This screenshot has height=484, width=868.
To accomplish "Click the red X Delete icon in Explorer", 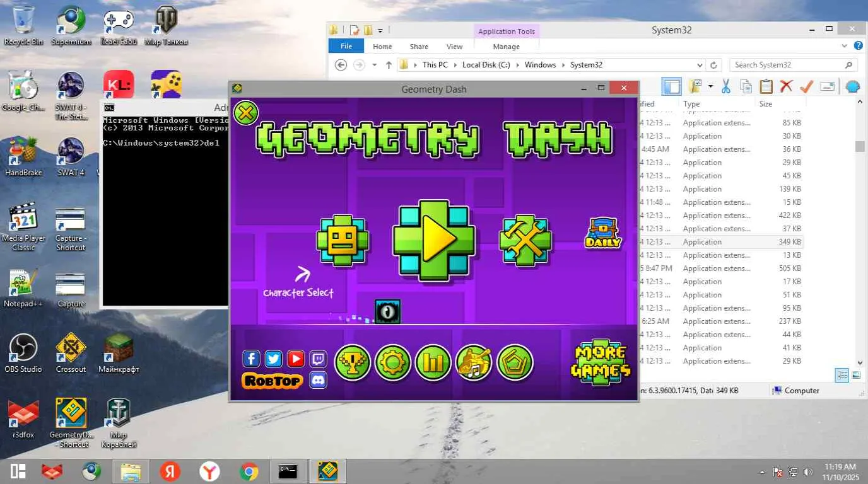I will coord(786,86).
